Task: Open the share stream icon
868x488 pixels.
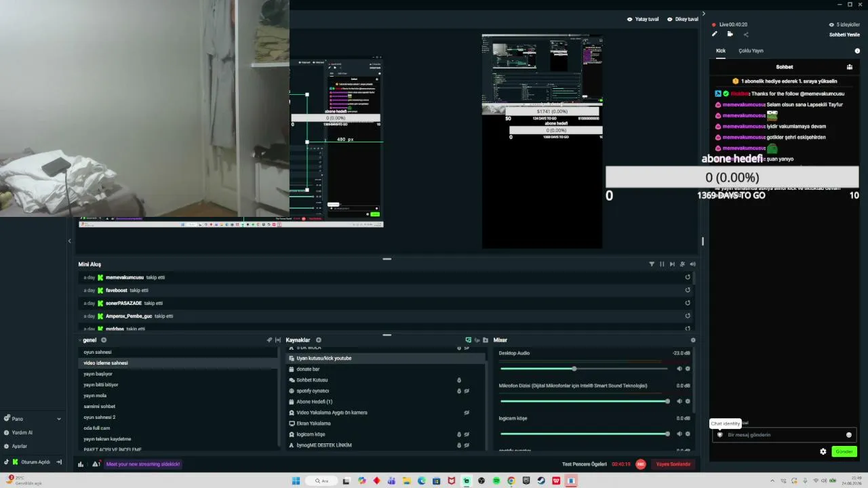Action: 746,34
